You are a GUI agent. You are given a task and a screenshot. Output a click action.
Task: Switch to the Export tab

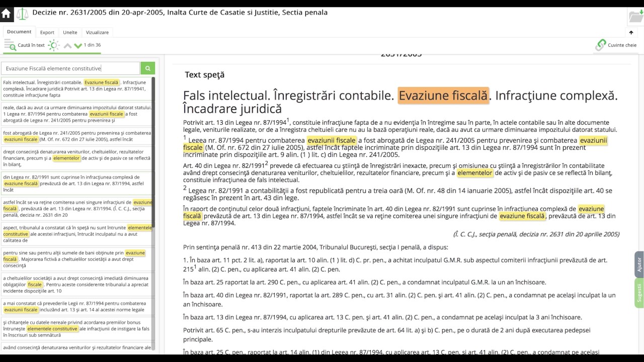(x=47, y=32)
